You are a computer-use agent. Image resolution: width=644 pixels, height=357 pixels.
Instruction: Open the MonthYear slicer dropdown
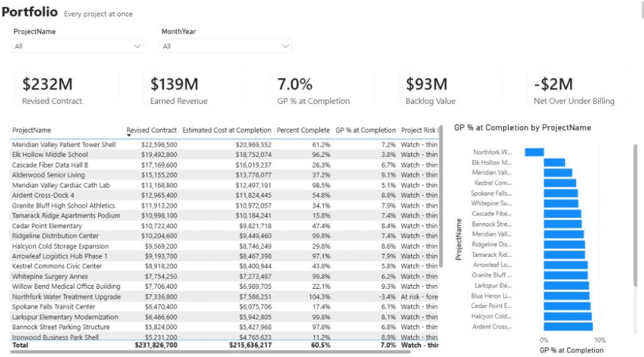226,46
